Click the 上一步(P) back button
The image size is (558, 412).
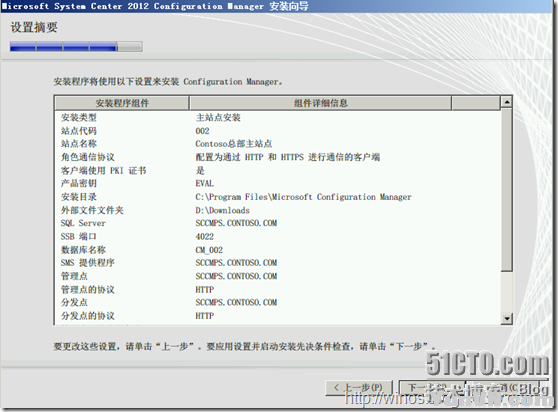359,388
